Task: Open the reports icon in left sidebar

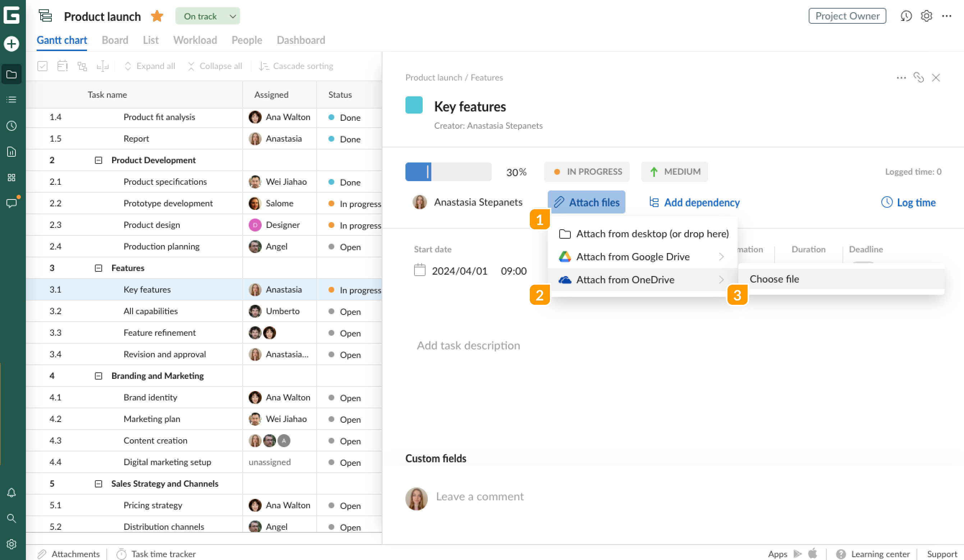Action: point(12,152)
